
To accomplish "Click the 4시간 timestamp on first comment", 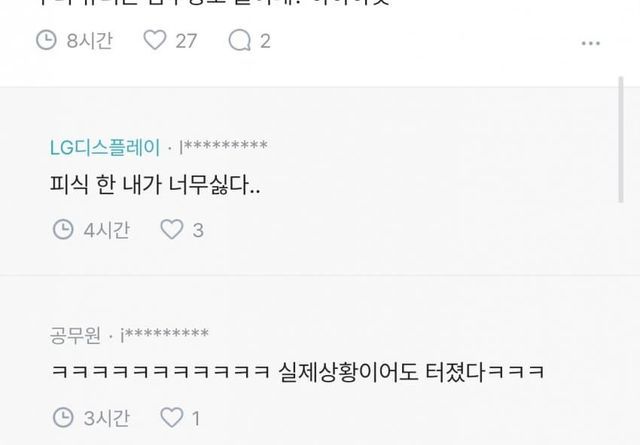I will [x=107, y=230].
